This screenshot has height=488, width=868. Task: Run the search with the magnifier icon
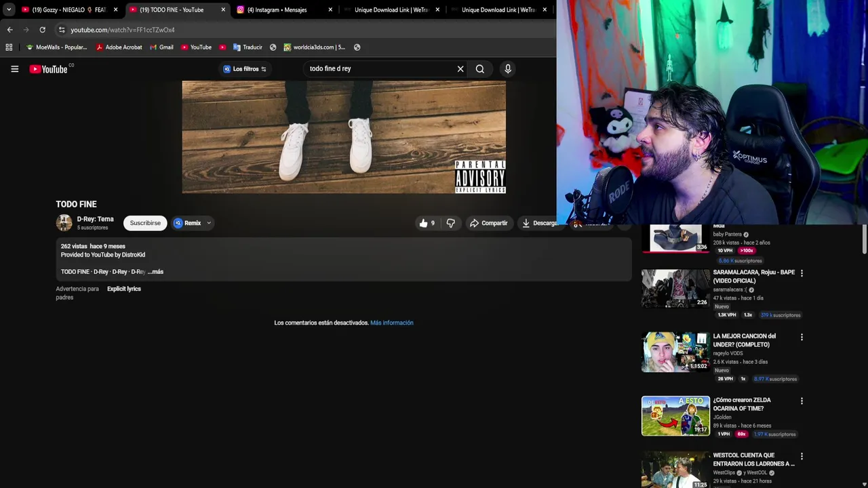coord(480,68)
